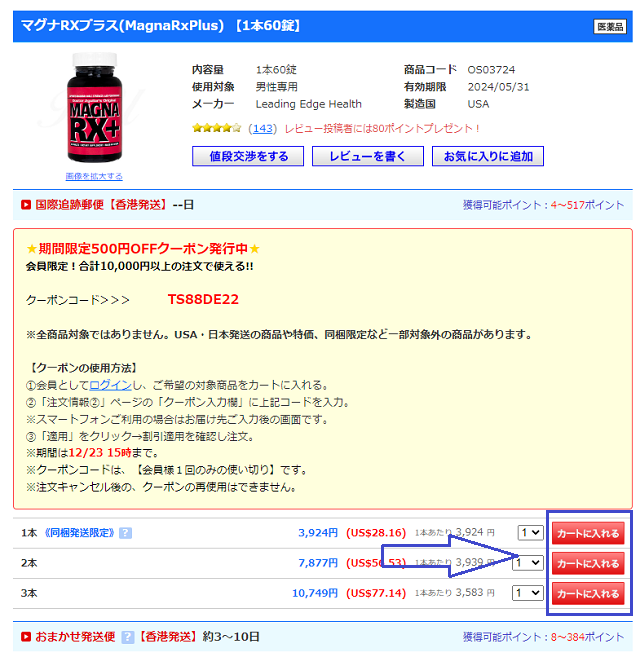Click the red arrow icon beside おまかせ発送便

(26, 637)
